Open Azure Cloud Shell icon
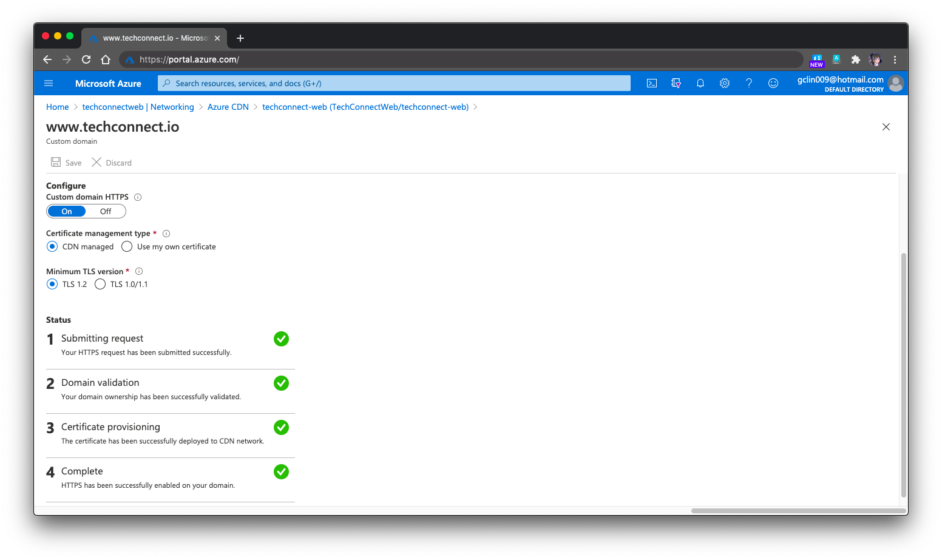The image size is (942, 560). (x=652, y=83)
